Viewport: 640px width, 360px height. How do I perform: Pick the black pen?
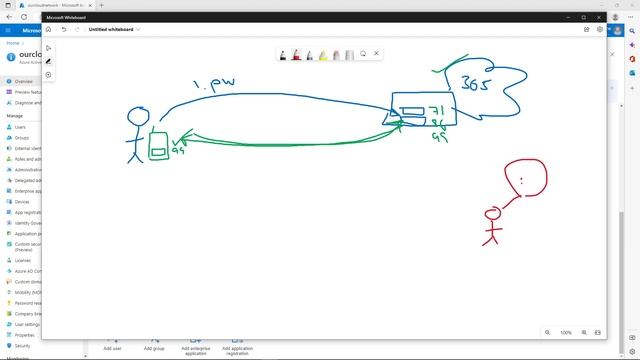tap(283, 55)
